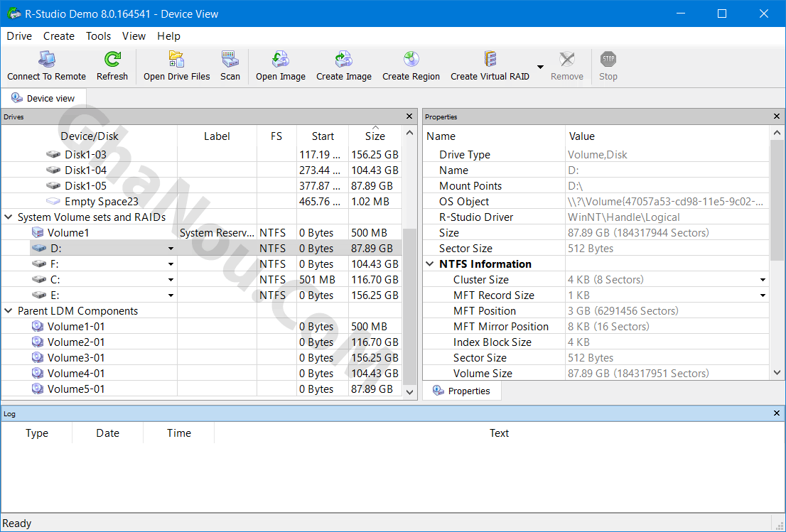Viewport: 786px width, 532px height.
Task: Click the Create Image toolbar icon
Action: pos(344,59)
